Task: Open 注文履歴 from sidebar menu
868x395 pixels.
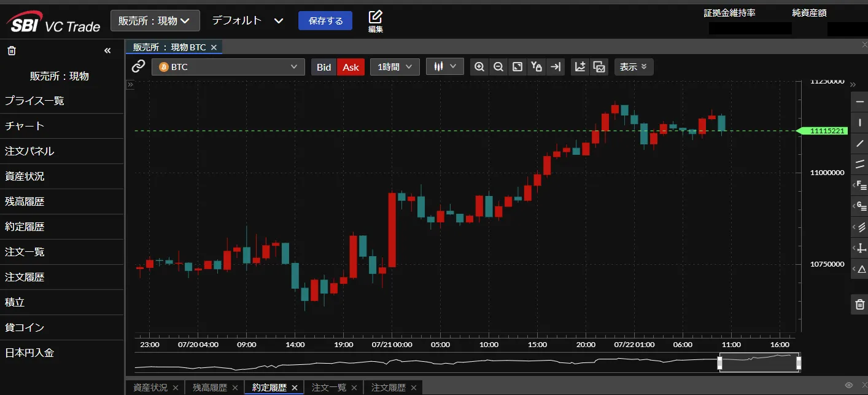Action: click(61, 277)
